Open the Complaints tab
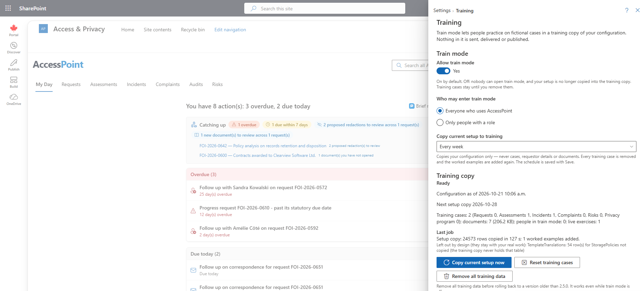644x291 pixels. coord(168,84)
